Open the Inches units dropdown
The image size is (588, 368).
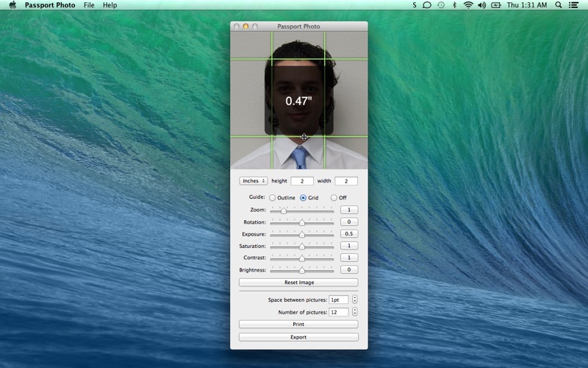pyautogui.click(x=254, y=181)
